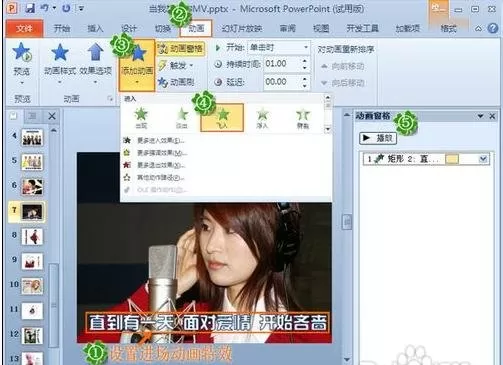The height and width of the screenshot is (365, 503).
Task: Select the 出现 (Appear) entrance effect
Action: tap(141, 118)
